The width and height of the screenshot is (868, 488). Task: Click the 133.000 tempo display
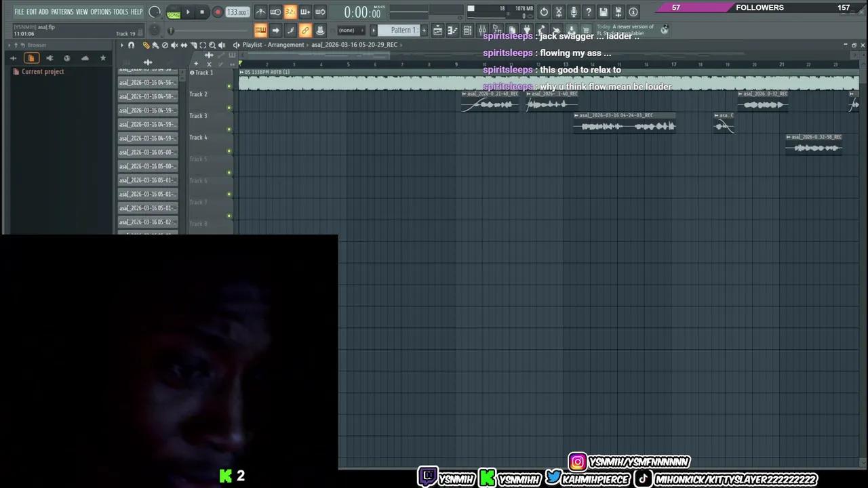[237, 12]
